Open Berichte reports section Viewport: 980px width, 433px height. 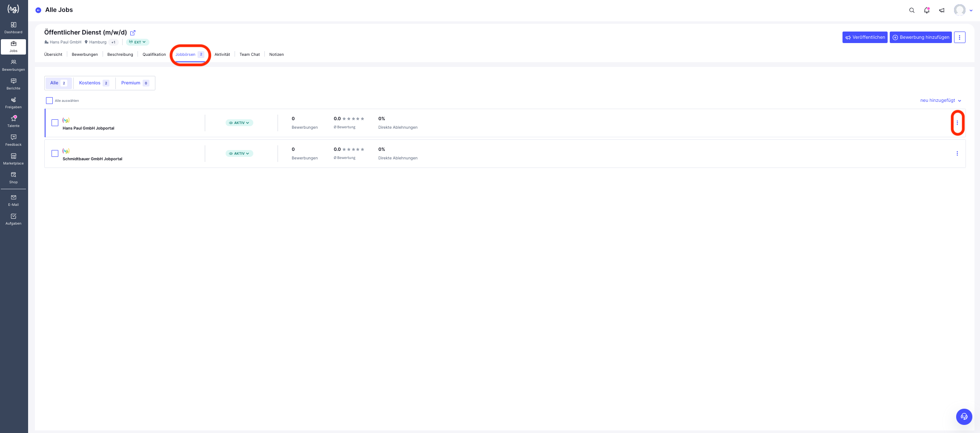14,84
